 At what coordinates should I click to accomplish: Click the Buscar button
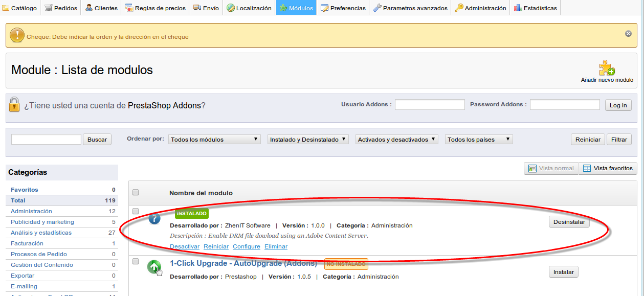point(97,139)
